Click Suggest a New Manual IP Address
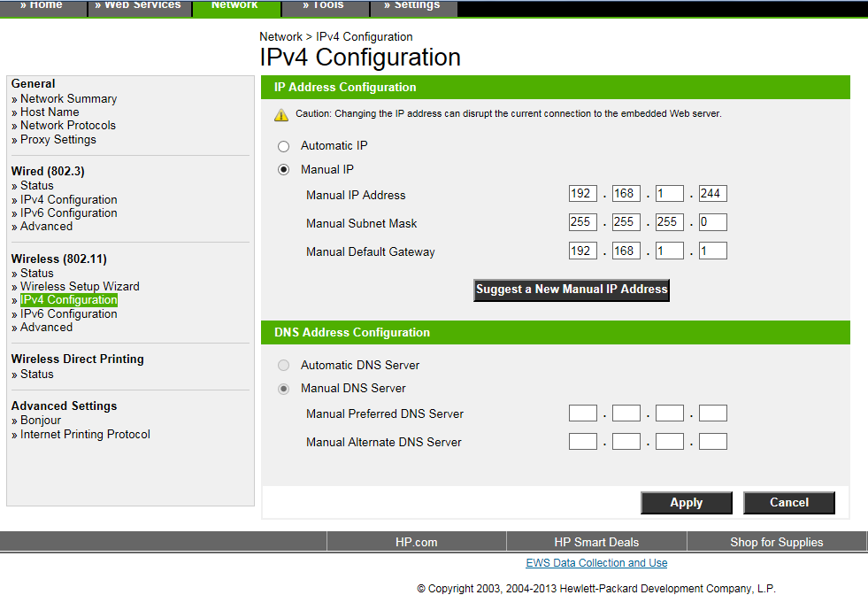The width and height of the screenshot is (868, 595). (x=571, y=290)
